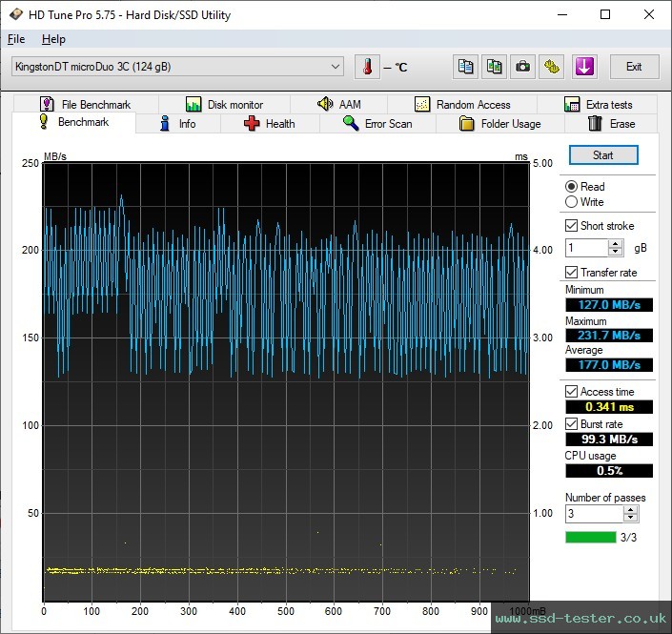Select the Benchmark tab
This screenshot has width=672, height=634.
click(x=73, y=123)
